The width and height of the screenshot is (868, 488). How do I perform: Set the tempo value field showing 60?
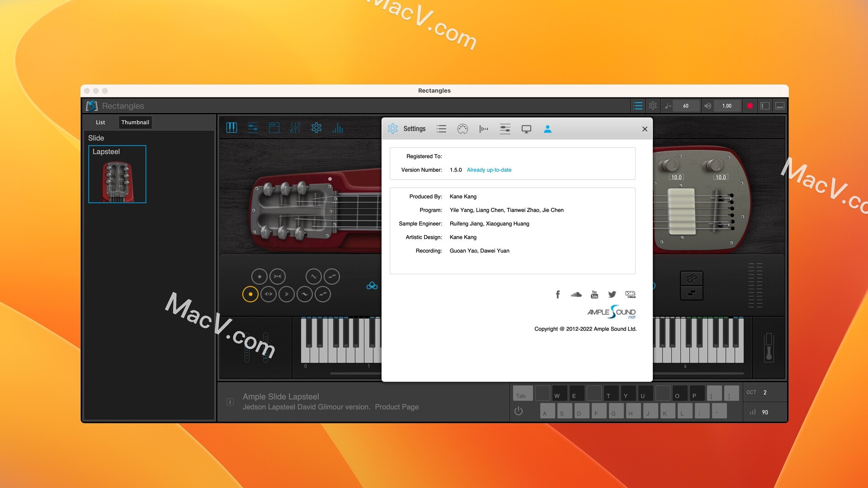(686, 106)
